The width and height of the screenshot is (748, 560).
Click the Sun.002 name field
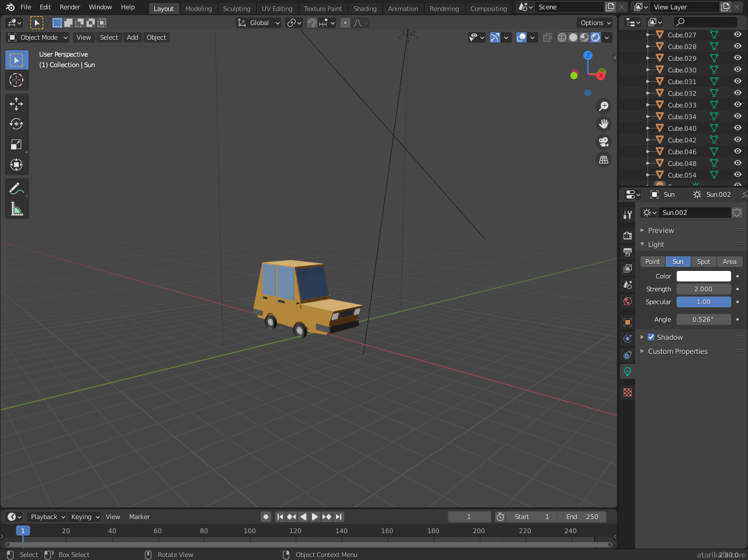point(695,213)
